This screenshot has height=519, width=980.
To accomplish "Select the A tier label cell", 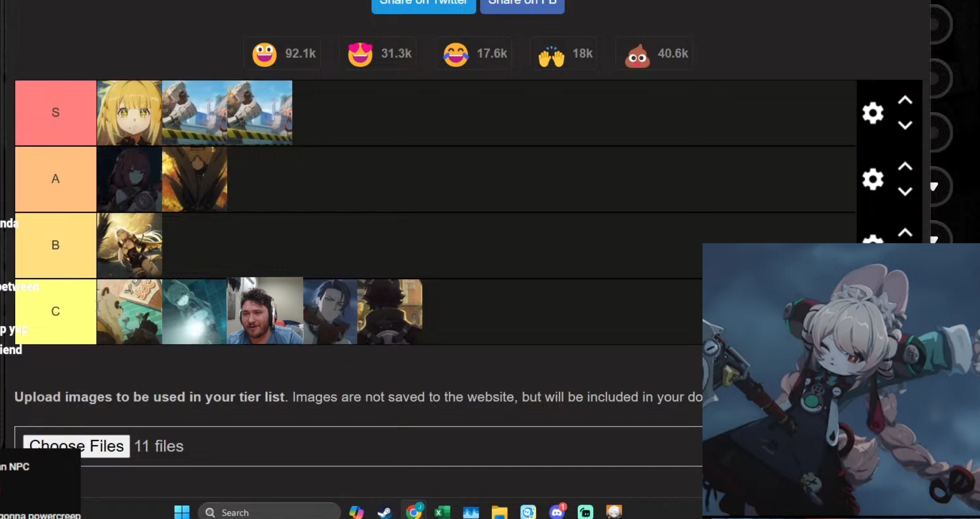I will [x=56, y=179].
